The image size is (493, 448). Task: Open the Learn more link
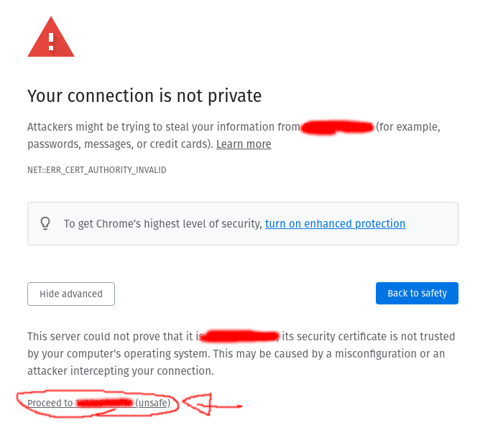pyautogui.click(x=244, y=144)
